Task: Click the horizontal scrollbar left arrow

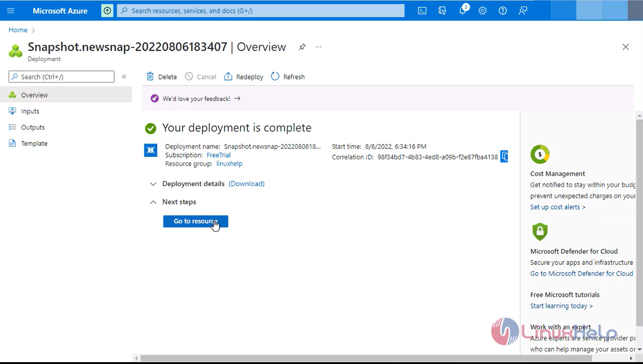Action: tap(136, 358)
